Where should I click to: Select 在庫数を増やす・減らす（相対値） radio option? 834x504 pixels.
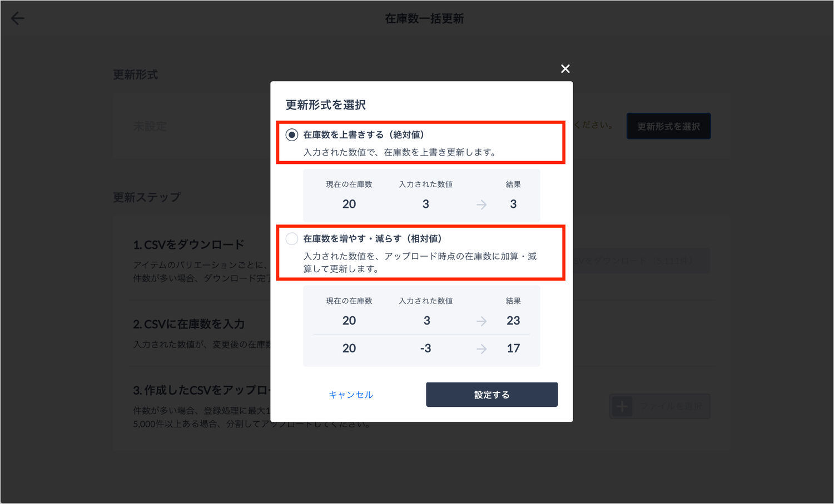292,239
